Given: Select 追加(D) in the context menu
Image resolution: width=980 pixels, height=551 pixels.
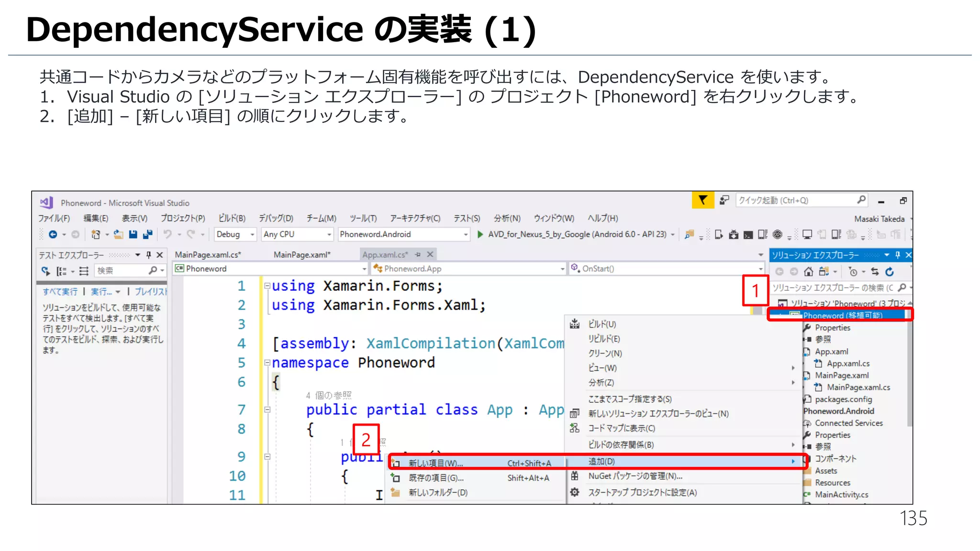Looking at the screenshot, I should (685, 461).
